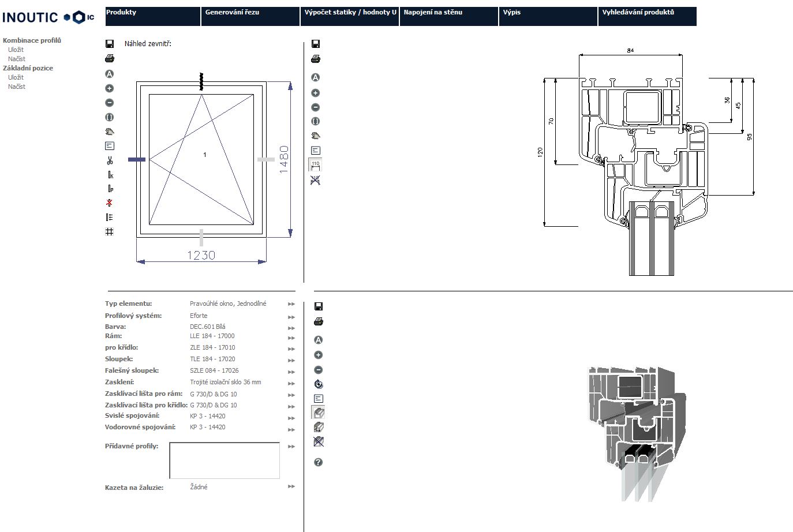Open the Kazeta na žaluzie selector
The image size is (793, 532).
(290, 486)
